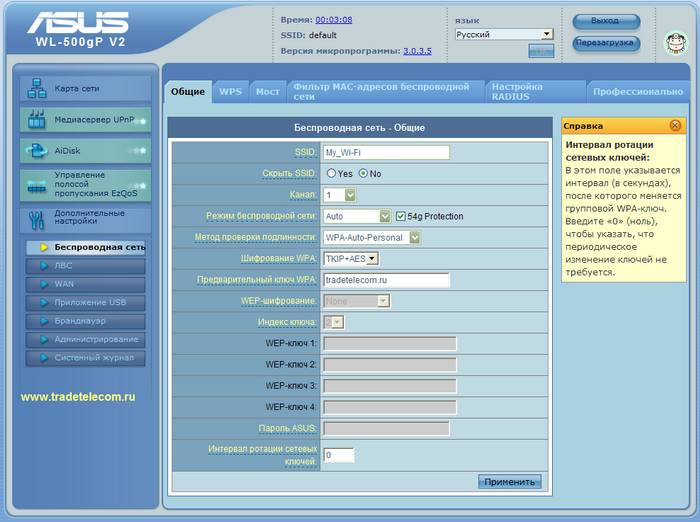Image resolution: width=700 pixels, height=522 pixels.
Task: Open Медиасервер UPnP icon in sidebar
Action: (x=37, y=120)
